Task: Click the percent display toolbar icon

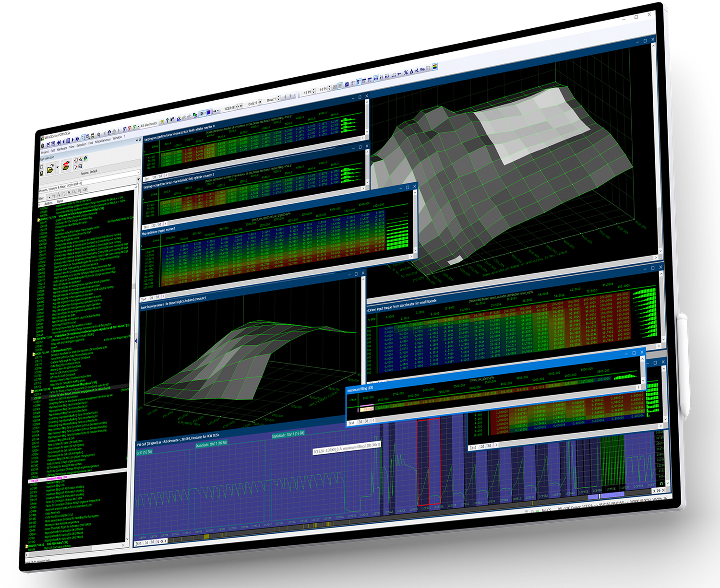Action: pyautogui.click(x=406, y=72)
